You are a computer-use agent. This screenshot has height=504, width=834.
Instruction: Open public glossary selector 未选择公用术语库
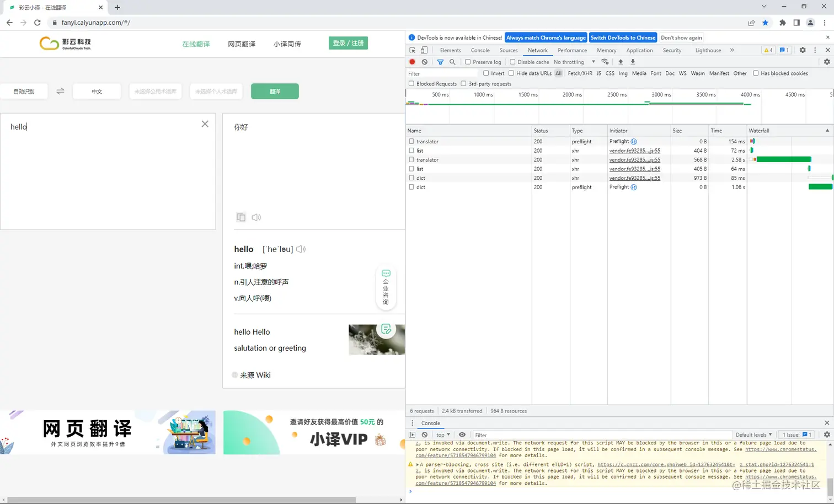[156, 91]
